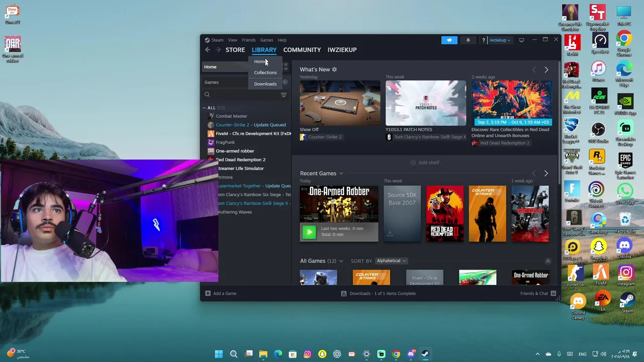The image size is (644, 362).
Task: Open File Explorer from taskbar
Action: [263, 354]
